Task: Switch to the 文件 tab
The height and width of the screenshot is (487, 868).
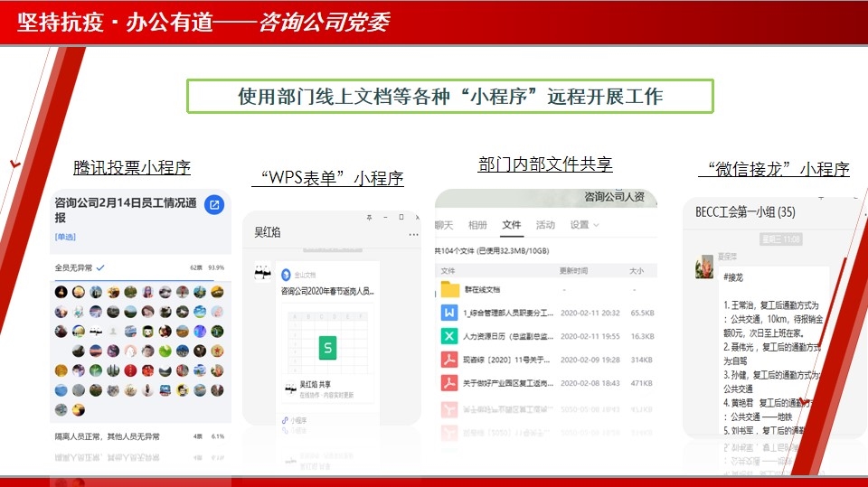Action: (x=512, y=224)
